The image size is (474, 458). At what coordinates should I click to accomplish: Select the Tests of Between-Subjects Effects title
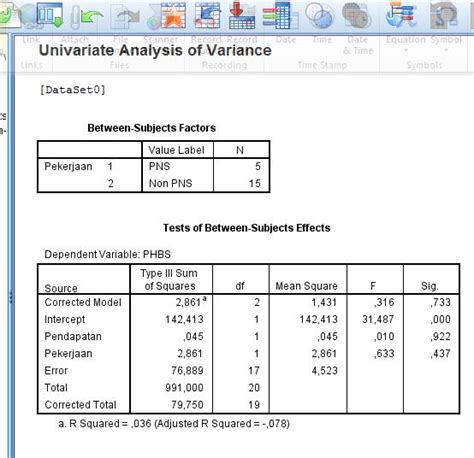[x=247, y=228]
